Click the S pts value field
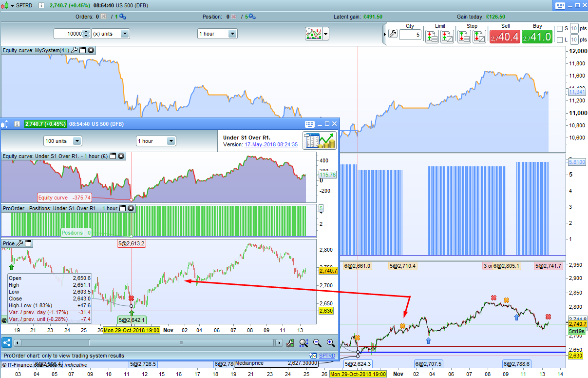This screenshot has width=588, height=378. tap(574, 28)
